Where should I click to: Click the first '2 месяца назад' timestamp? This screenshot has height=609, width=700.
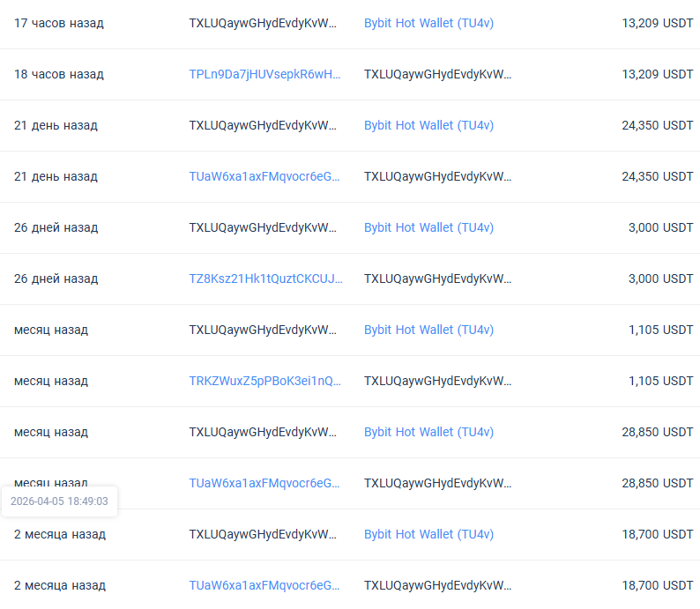tap(59, 534)
